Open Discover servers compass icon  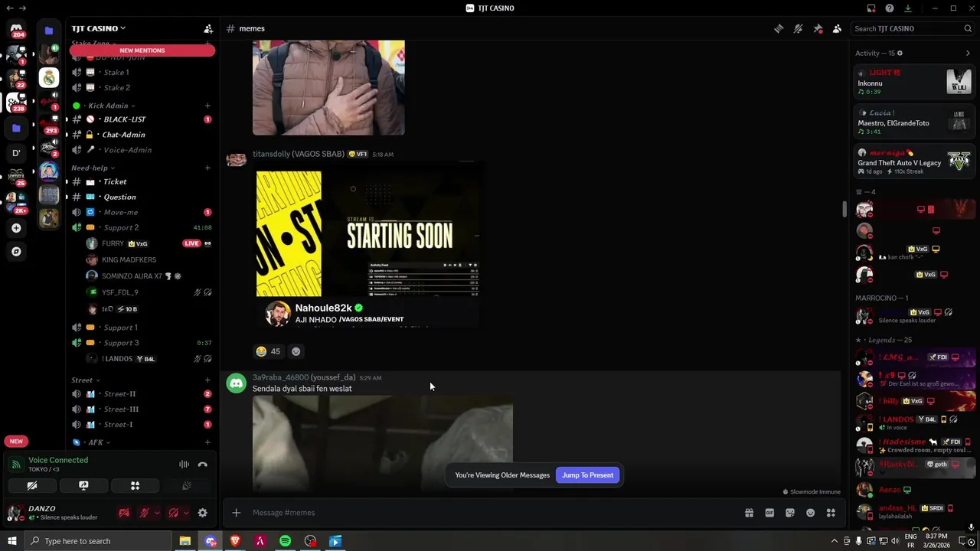16,251
